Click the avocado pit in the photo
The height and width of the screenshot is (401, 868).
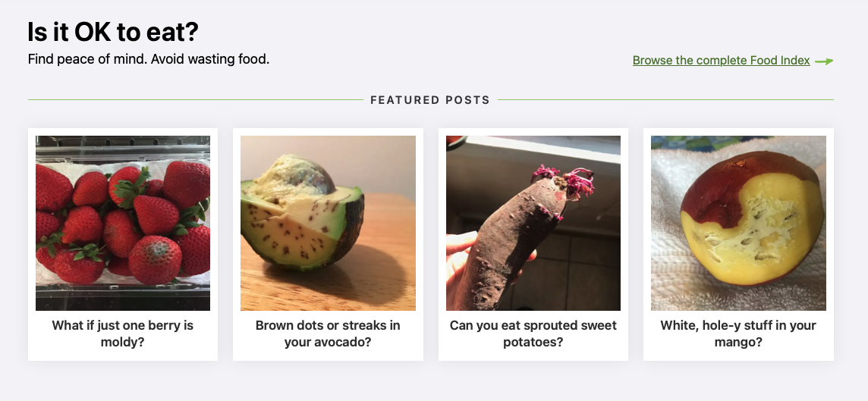(295, 177)
